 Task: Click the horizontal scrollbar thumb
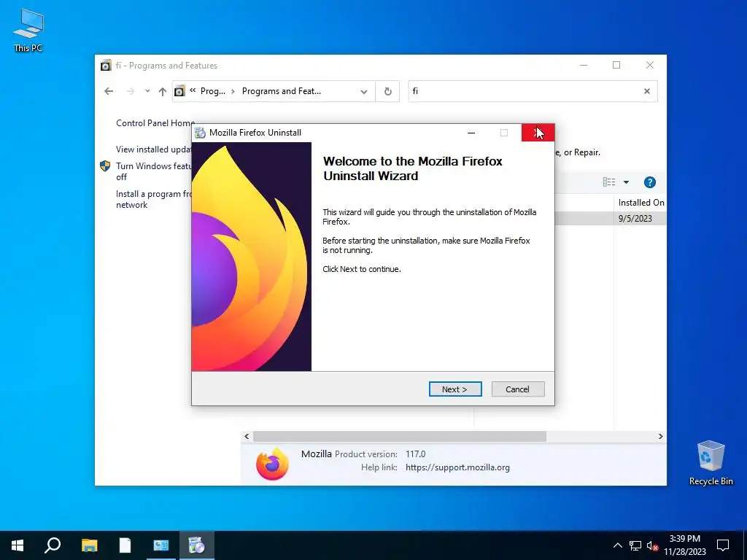click(400, 436)
